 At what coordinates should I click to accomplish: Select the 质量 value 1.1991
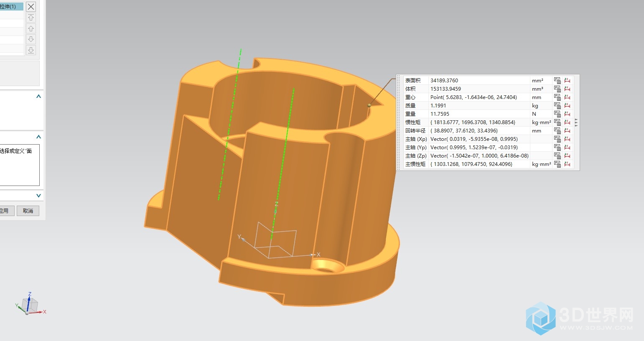pos(438,105)
